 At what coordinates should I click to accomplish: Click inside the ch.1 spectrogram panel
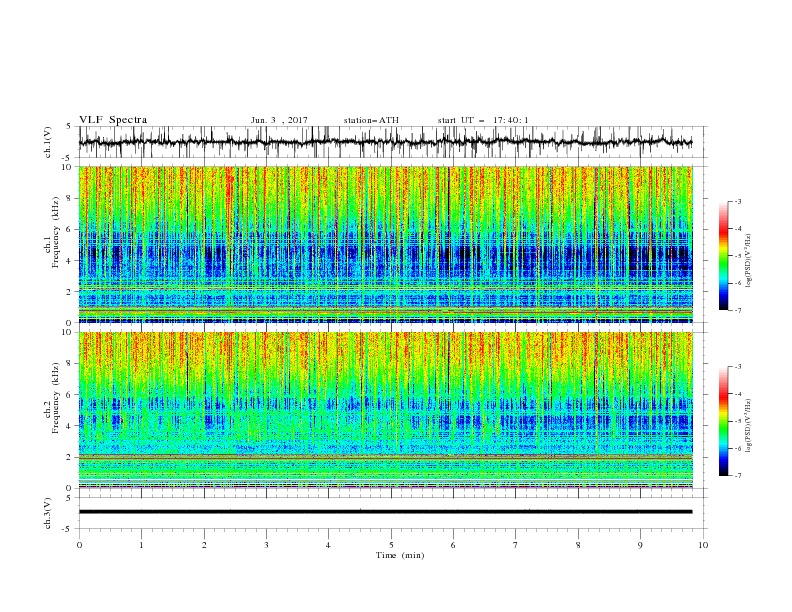[385, 244]
